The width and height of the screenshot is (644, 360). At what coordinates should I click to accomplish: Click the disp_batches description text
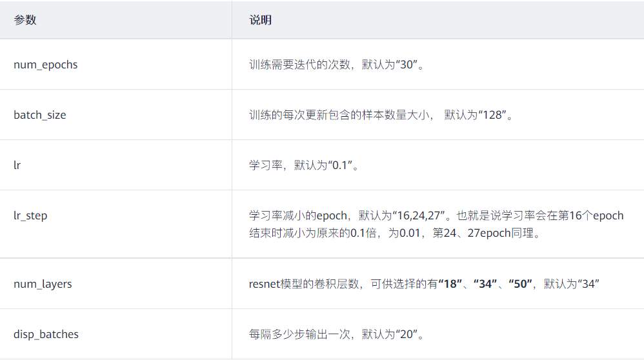337,334
